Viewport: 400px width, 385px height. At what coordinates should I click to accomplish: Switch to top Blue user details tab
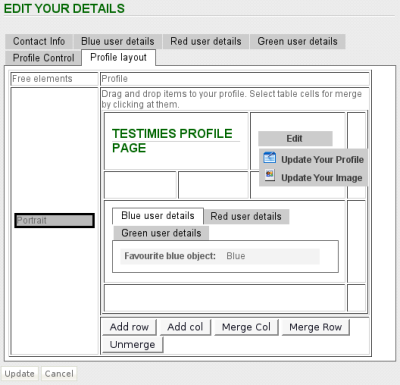point(118,41)
